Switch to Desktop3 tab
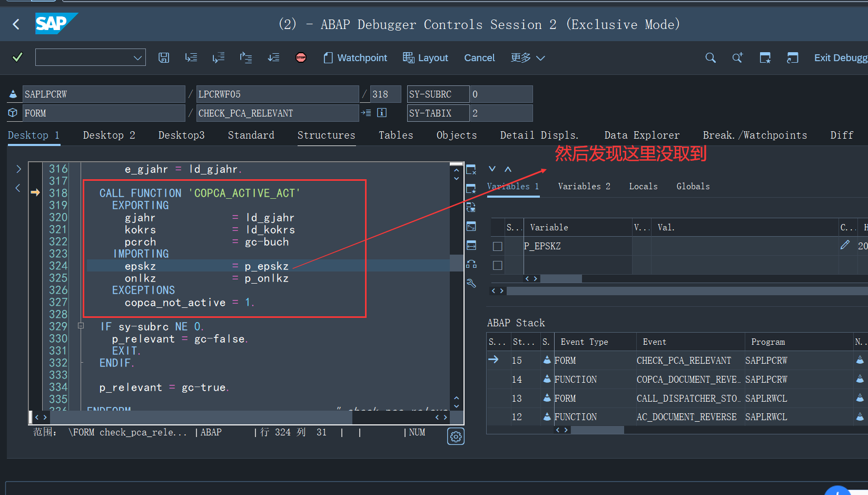This screenshot has width=868, height=495. (x=181, y=135)
